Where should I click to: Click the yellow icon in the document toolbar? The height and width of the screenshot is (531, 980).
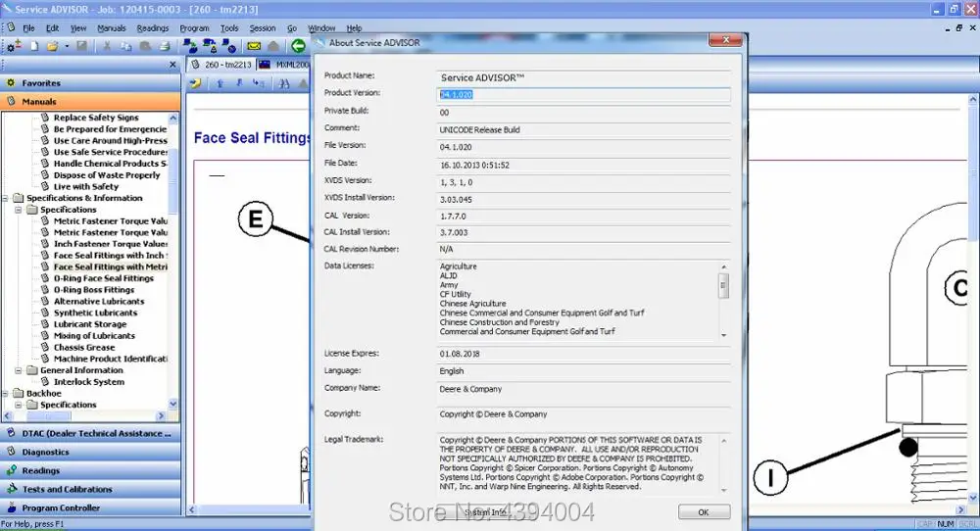click(196, 83)
